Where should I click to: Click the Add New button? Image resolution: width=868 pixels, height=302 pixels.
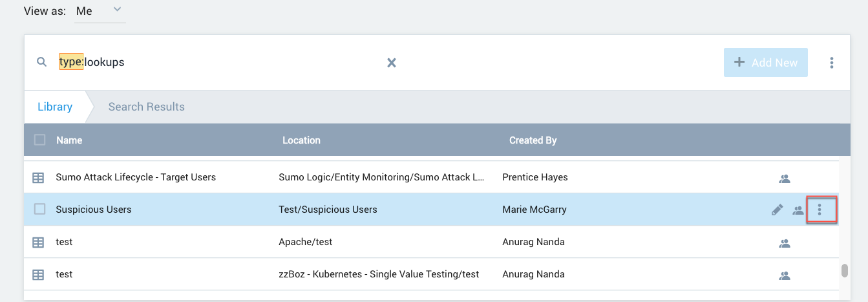(x=765, y=63)
